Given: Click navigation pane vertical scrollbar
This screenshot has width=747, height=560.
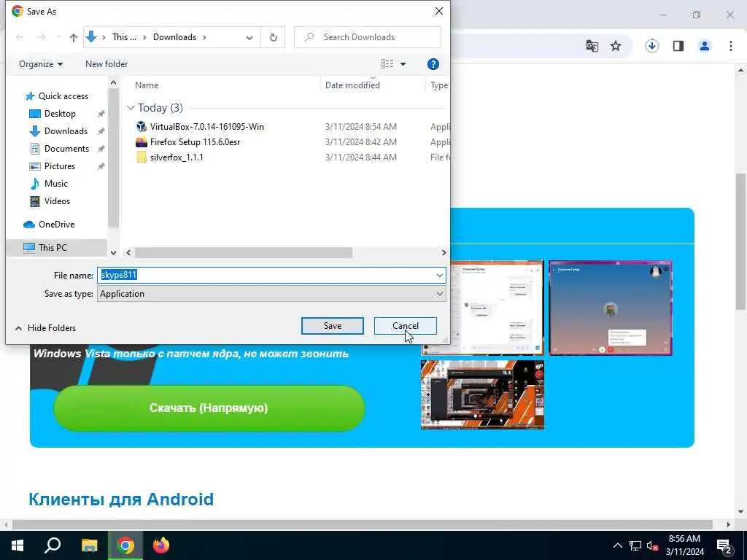Looking at the screenshot, I should (113, 157).
